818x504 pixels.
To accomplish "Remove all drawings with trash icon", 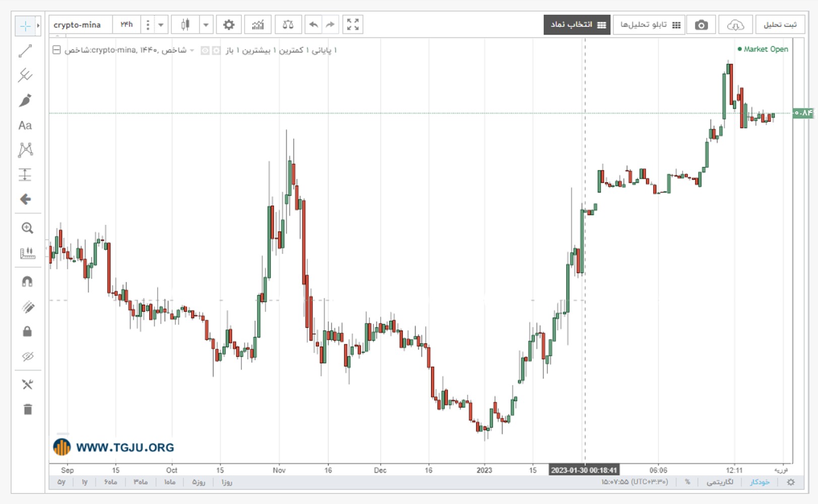I will tap(27, 409).
